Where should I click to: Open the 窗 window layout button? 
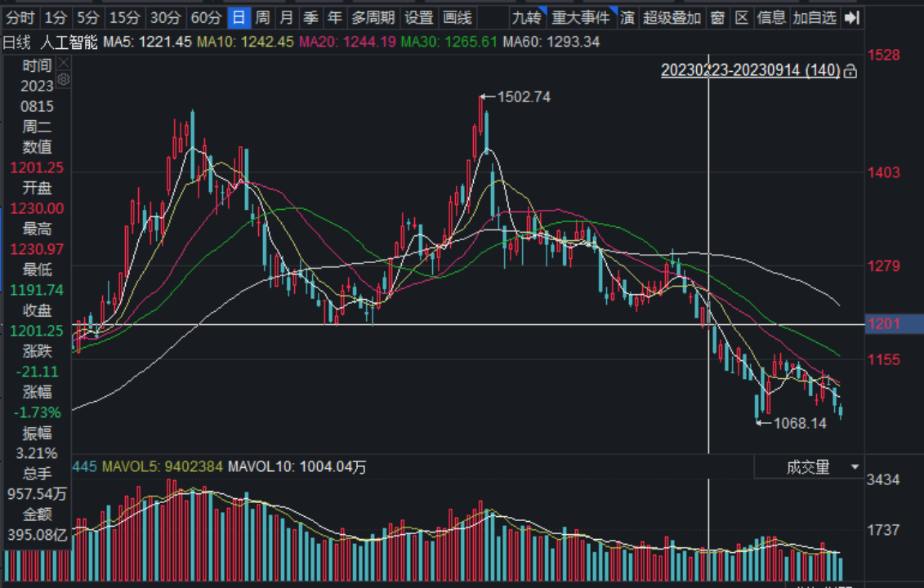(x=717, y=17)
